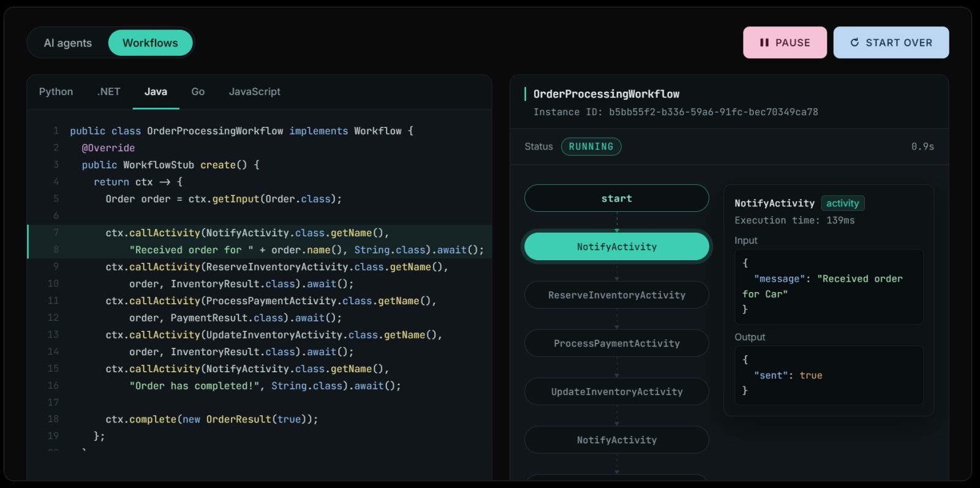980x488 pixels.
Task: Select the ReserveInventoryActivity node
Action: (617, 295)
